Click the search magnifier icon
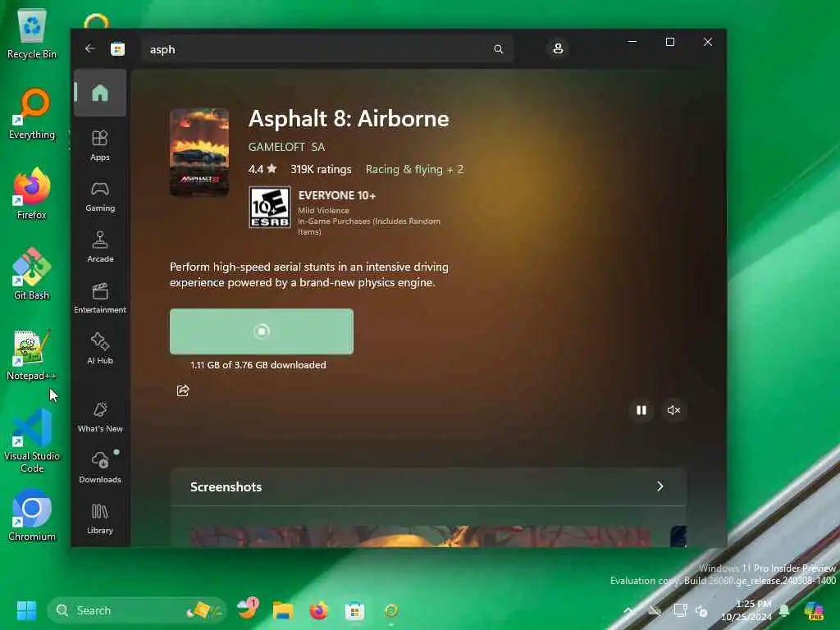Screen dimensions: 840x630 pos(498,49)
